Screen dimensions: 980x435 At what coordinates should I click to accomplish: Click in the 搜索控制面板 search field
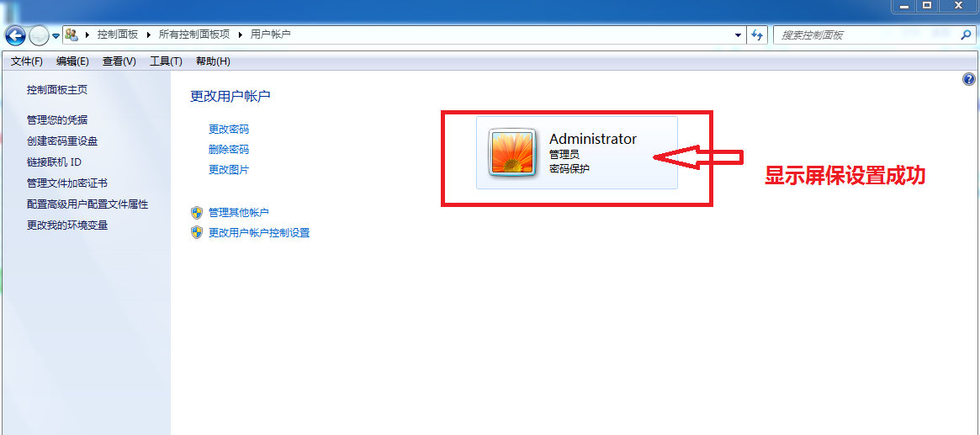click(x=867, y=35)
